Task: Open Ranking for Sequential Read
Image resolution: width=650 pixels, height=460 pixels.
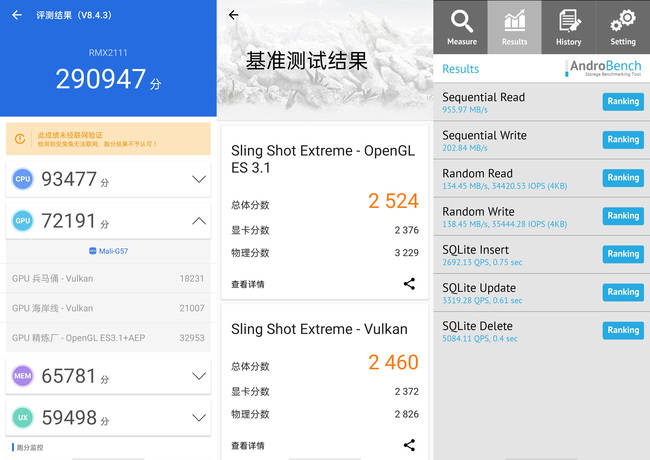Action: [623, 102]
